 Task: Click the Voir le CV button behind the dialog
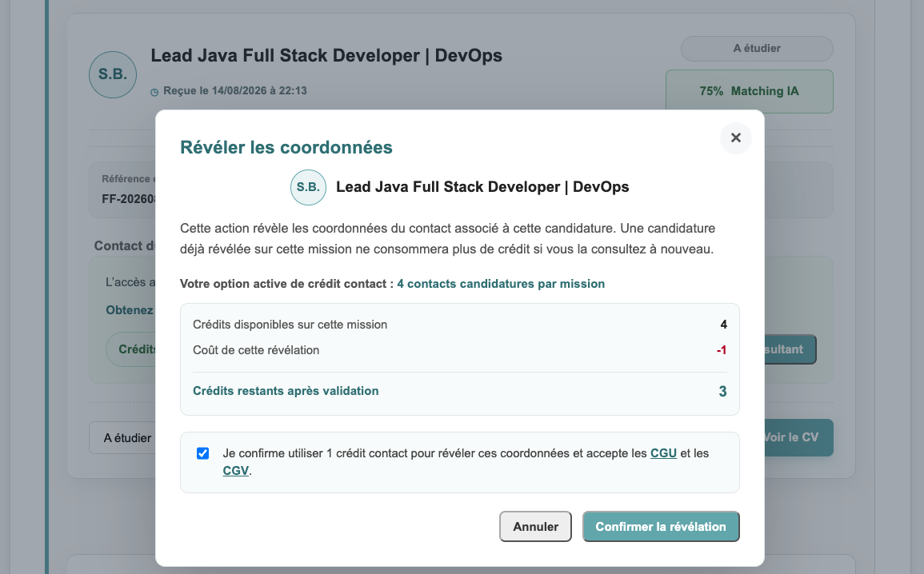point(798,437)
